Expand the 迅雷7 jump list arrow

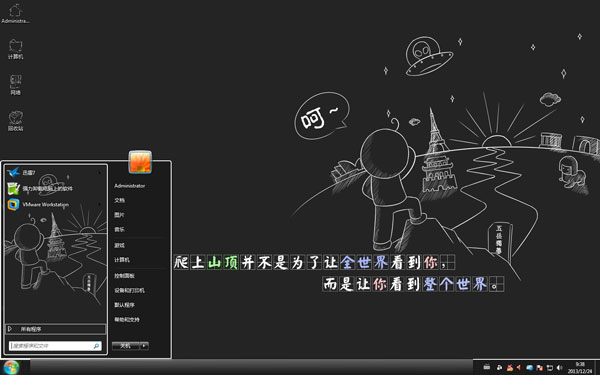[100, 173]
